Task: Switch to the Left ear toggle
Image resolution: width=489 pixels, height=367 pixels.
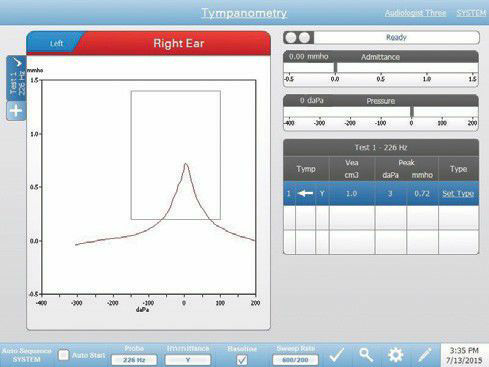Action: pyautogui.click(x=56, y=43)
